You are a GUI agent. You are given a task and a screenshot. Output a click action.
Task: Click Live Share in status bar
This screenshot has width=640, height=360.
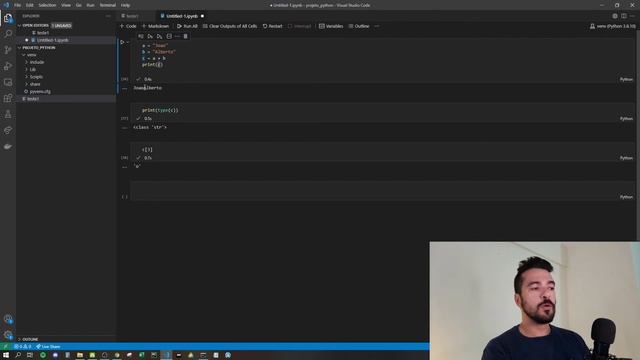pyautogui.click(x=48, y=347)
